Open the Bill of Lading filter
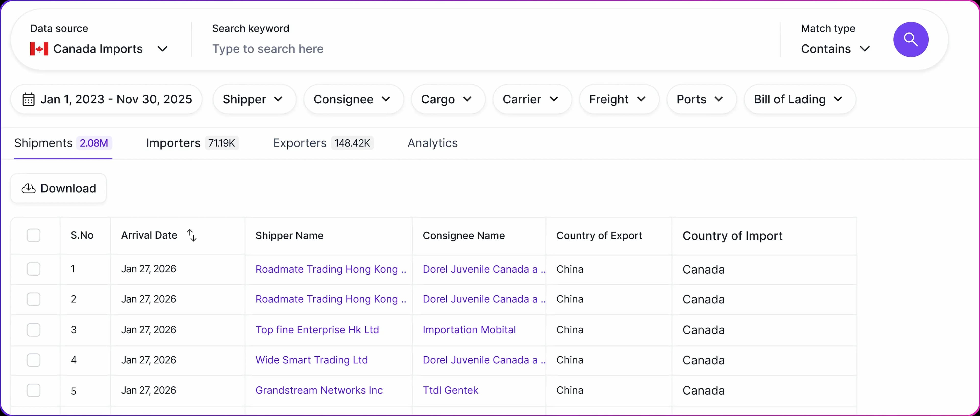 pyautogui.click(x=799, y=99)
